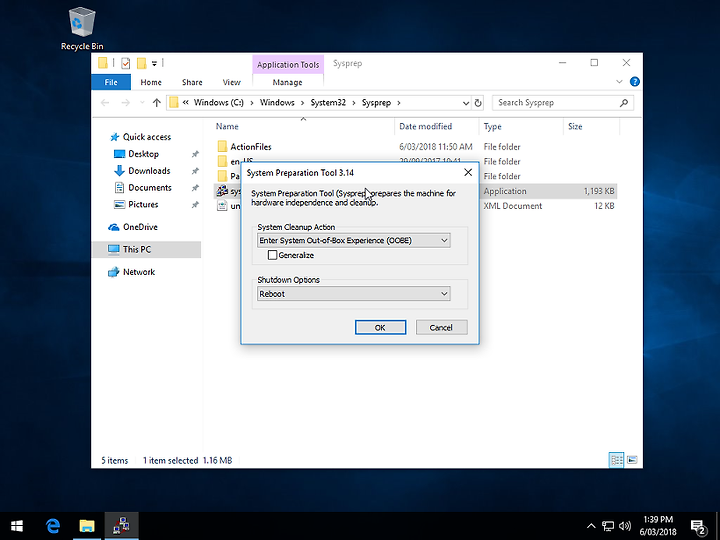This screenshot has height=540, width=720.
Task: Open Explorer help question mark icon
Action: pos(635,82)
